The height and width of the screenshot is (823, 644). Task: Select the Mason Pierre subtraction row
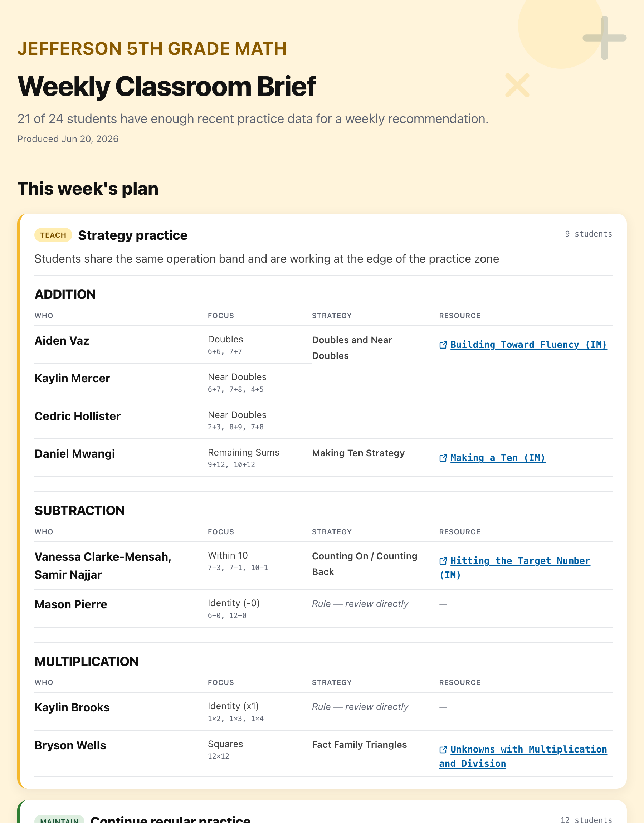click(x=323, y=609)
